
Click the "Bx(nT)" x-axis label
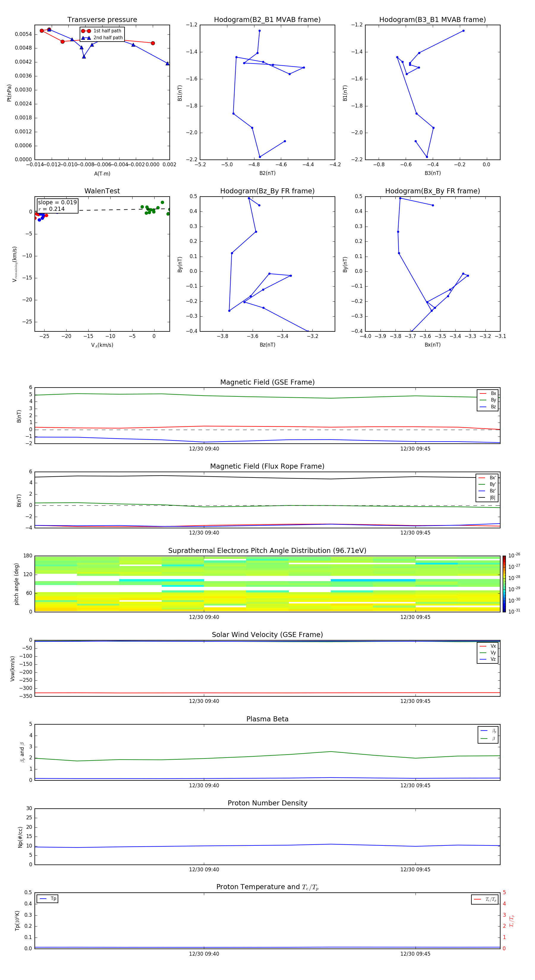pyautogui.click(x=432, y=345)
